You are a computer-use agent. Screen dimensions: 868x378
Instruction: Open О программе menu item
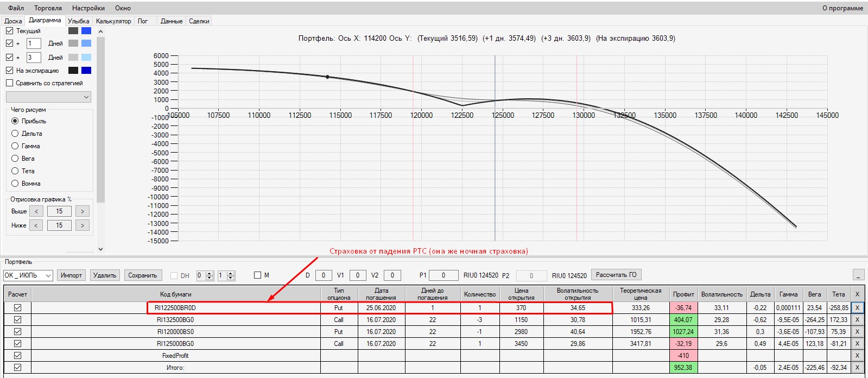click(842, 8)
